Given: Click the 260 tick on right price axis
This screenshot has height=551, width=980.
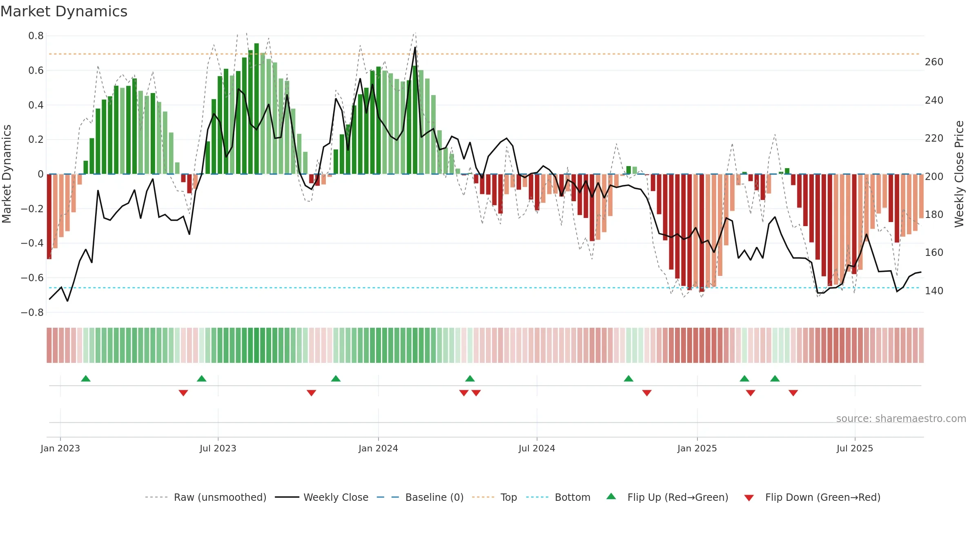Looking at the screenshot, I should 934,62.
